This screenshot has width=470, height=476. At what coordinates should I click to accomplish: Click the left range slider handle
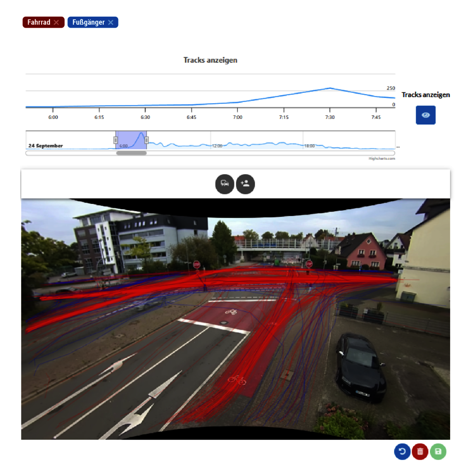115,140
